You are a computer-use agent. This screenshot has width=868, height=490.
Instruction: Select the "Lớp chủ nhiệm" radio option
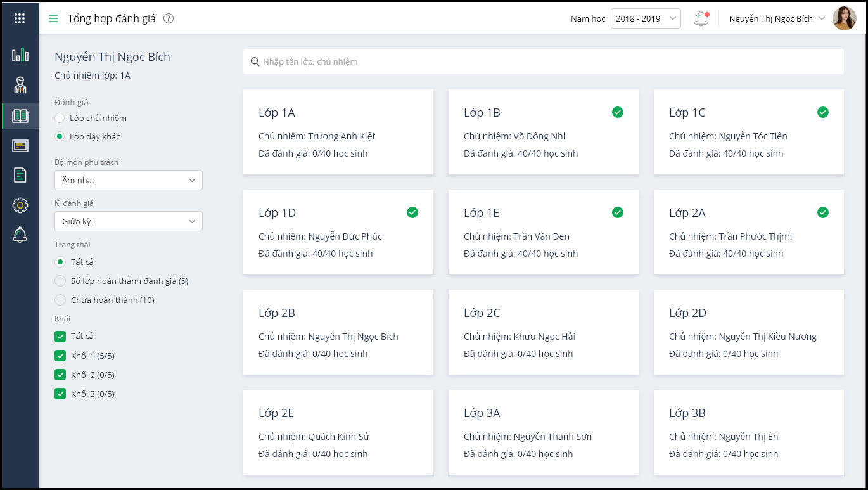[60, 118]
